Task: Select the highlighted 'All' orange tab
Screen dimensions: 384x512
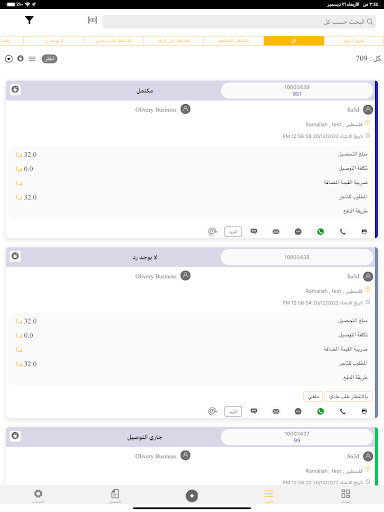Action: click(294, 41)
